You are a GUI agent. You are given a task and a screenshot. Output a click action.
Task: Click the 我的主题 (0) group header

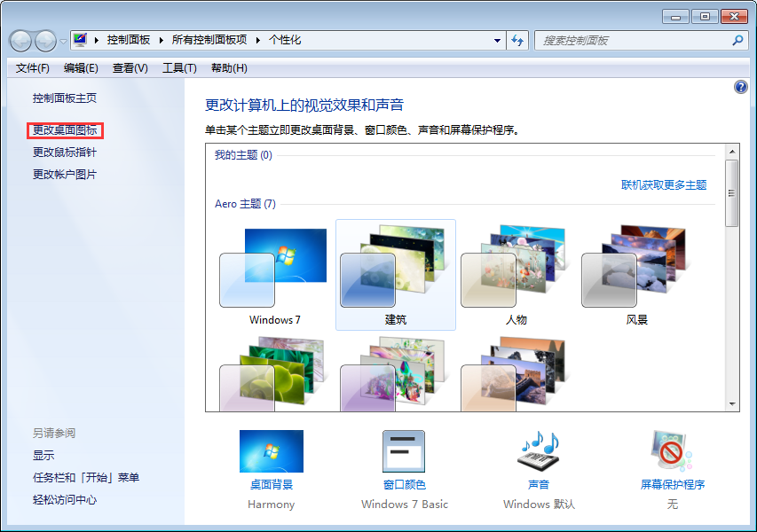[x=243, y=155]
